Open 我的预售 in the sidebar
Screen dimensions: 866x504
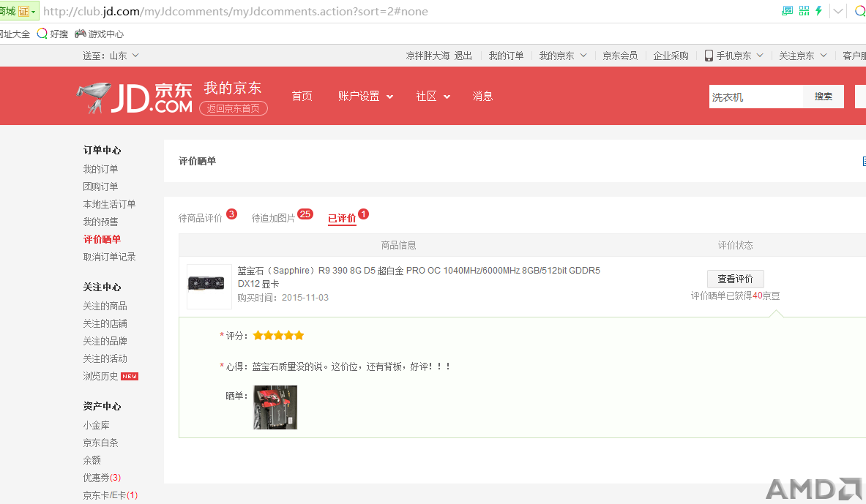100,222
